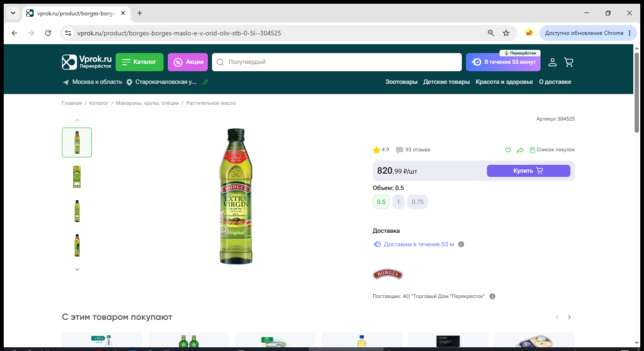Click the location pin icon beside Старокачаловская
This screenshot has width=644, height=351.
click(x=130, y=82)
